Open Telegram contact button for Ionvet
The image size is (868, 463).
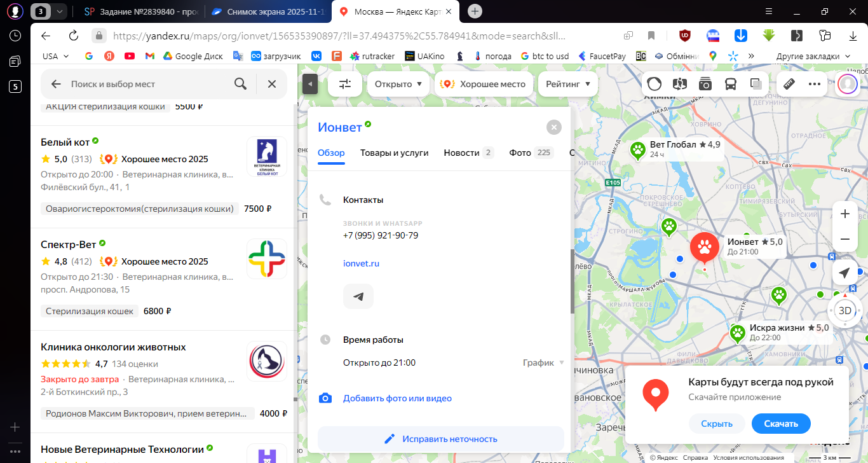(x=358, y=296)
